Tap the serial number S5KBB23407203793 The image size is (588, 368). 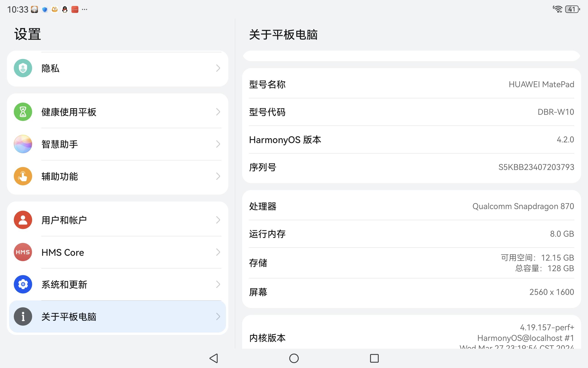[536, 167]
